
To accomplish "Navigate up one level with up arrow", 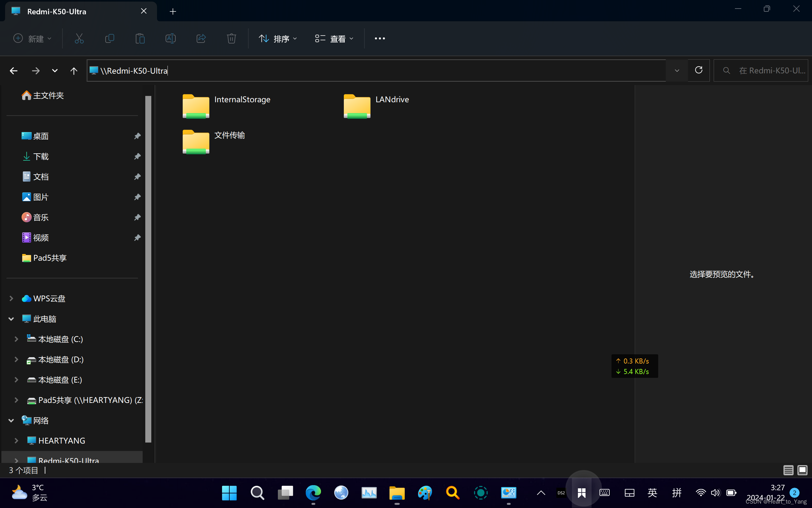I will tap(74, 70).
